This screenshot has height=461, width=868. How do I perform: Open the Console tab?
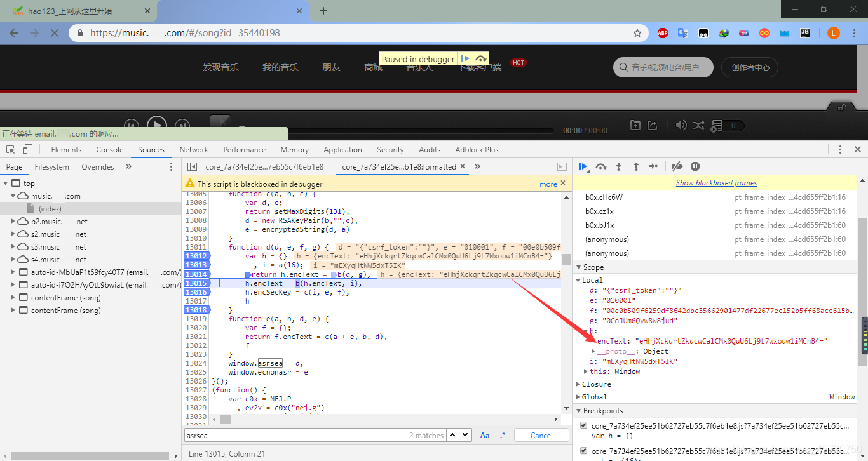110,150
